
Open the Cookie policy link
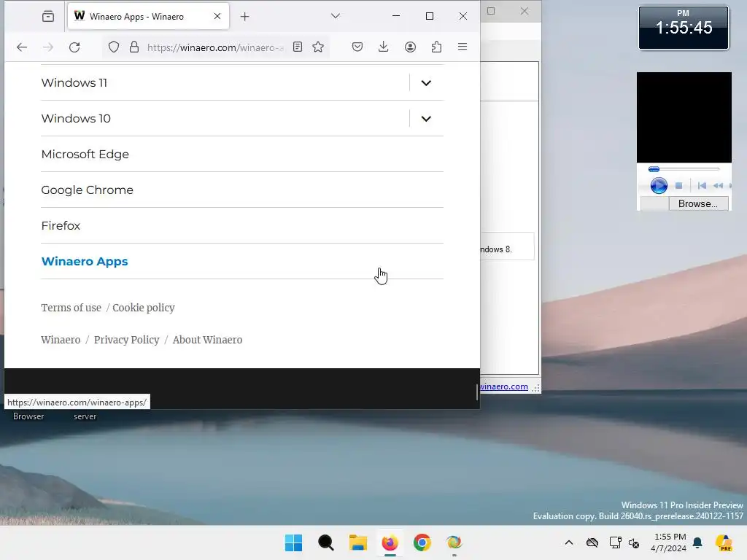(144, 308)
